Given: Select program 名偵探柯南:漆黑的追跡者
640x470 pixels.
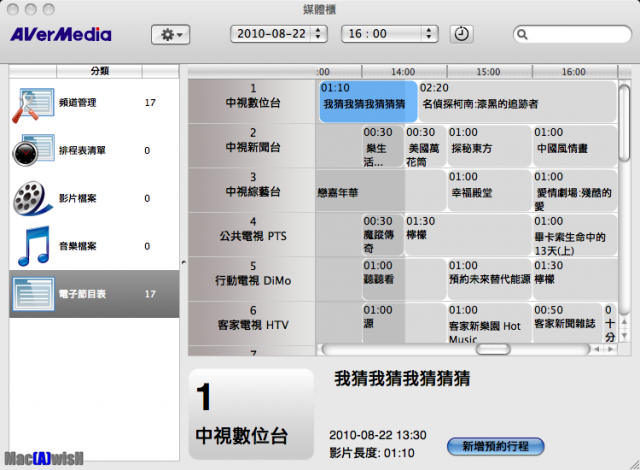Looking at the screenshot, I should pos(518,101).
